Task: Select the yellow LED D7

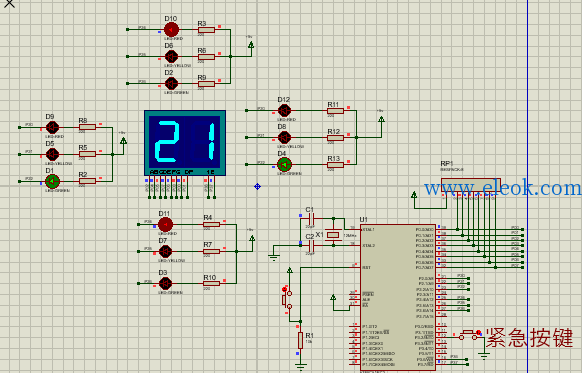Action: point(165,252)
